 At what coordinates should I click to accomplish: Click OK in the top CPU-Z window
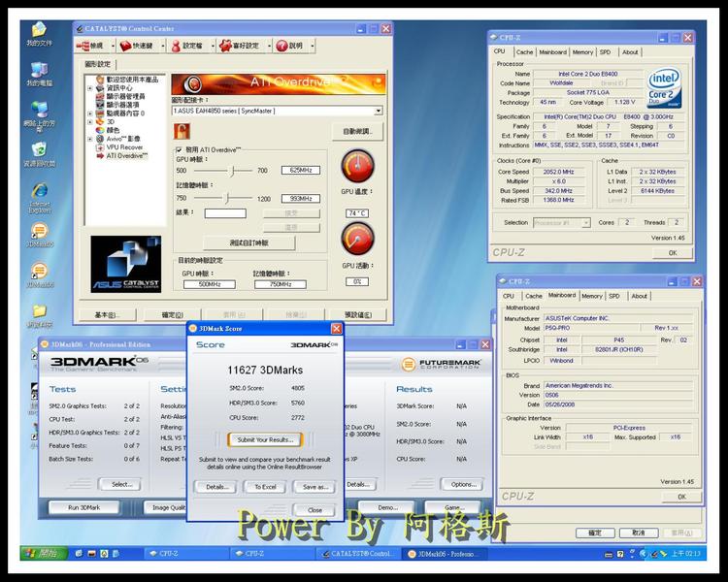(x=673, y=253)
